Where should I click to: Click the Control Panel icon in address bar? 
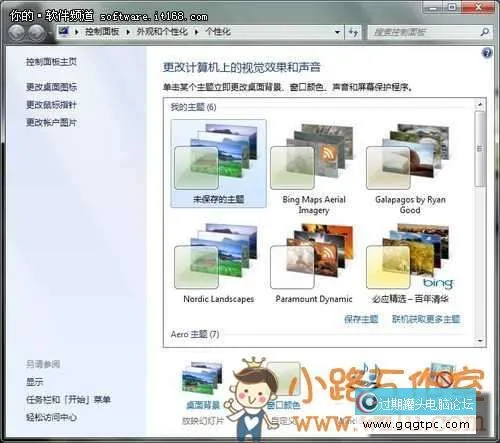click(x=64, y=32)
